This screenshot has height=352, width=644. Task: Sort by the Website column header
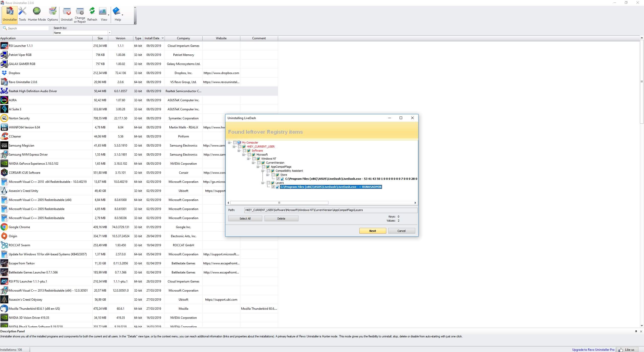[221, 38]
